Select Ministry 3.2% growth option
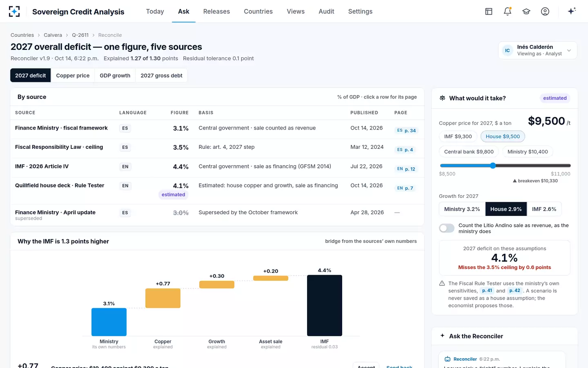This screenshot has height=368, width=588. (x=462, y=209)
